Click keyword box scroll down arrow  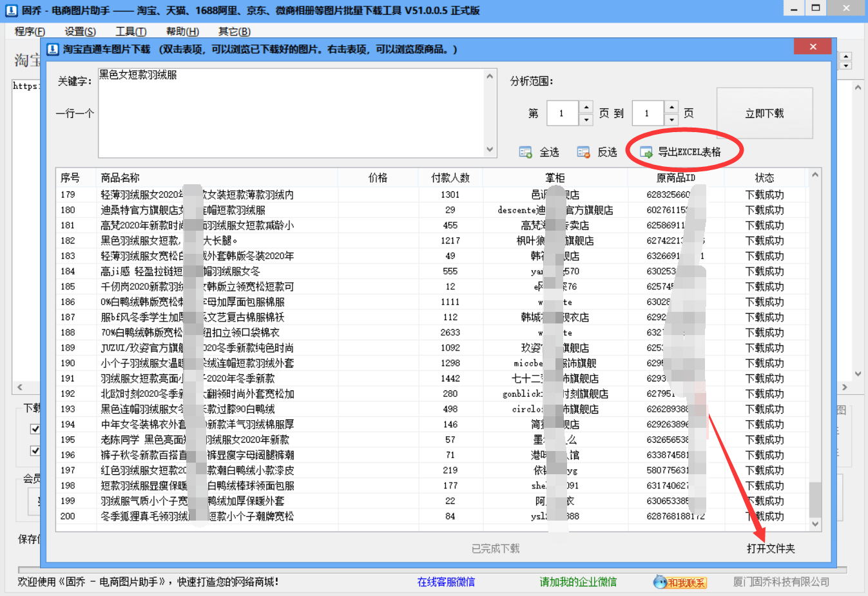tap(490, 149)
